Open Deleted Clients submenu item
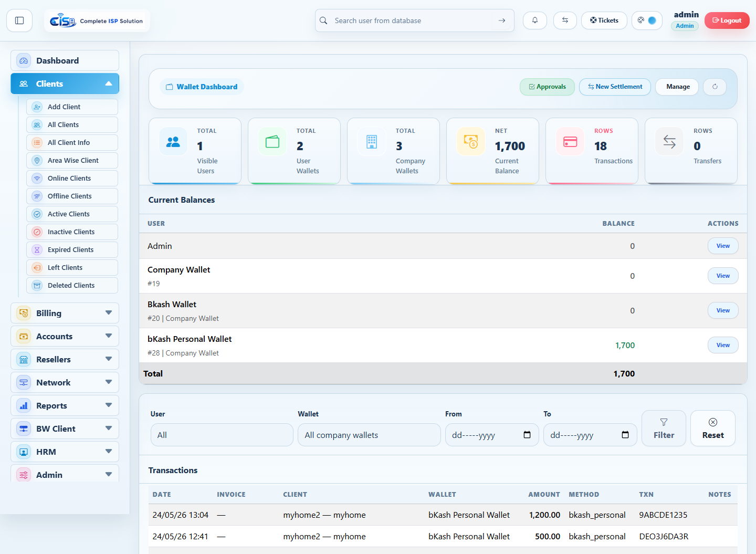 pos(72,285)
